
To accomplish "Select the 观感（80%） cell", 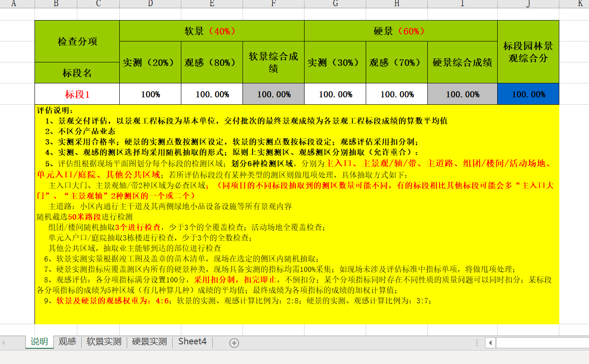I will pyautogui.click(x=212, y=62).
